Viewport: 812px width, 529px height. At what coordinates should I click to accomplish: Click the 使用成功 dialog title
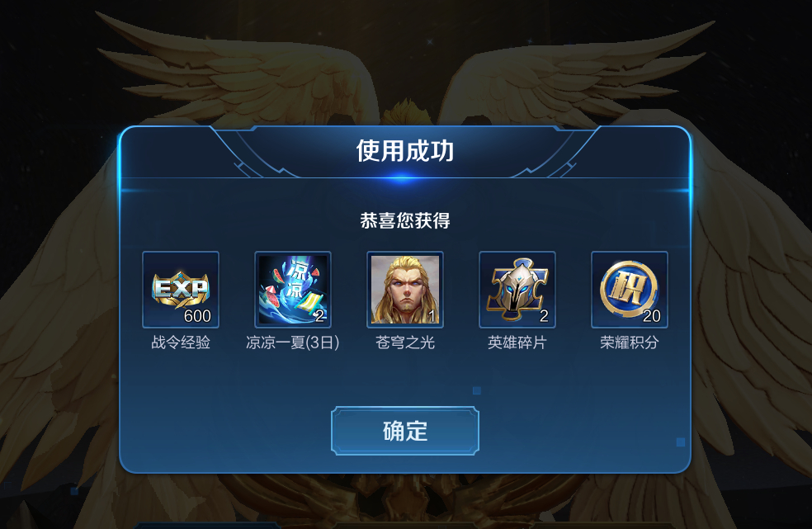tap(405, 151)
